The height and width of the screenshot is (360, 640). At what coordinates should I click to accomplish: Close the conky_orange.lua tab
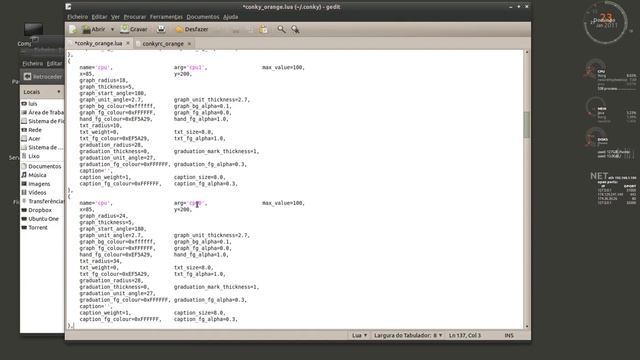[128, 43]
